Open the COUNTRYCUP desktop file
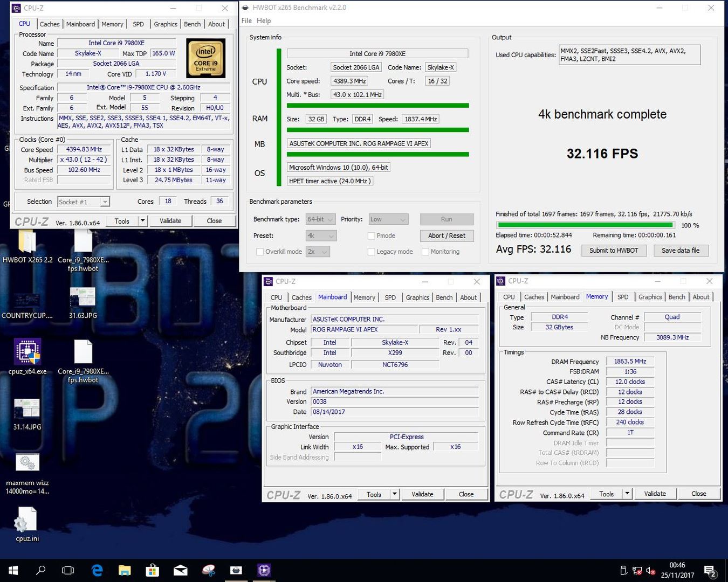Screen dimensions: 728x582 (x=27, y=306)
